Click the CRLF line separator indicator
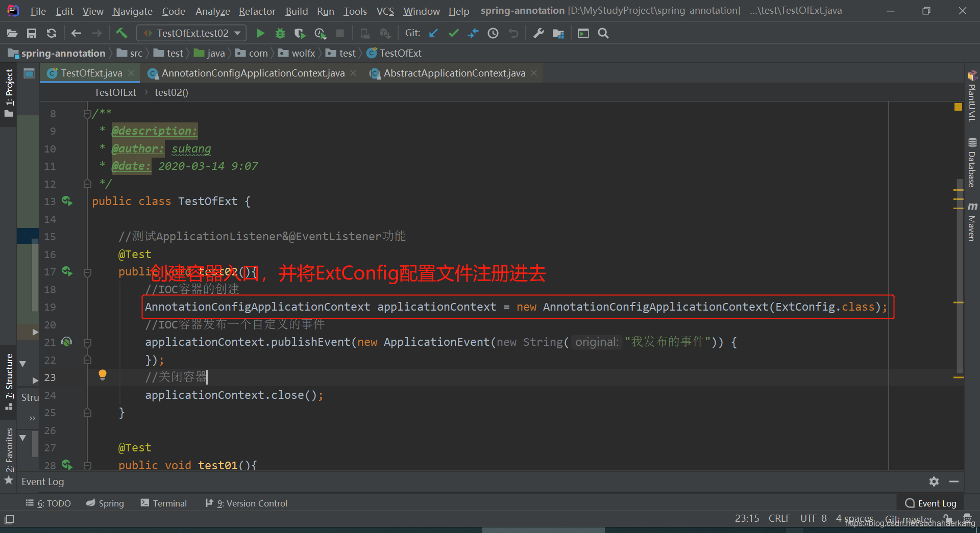The height and width of the screenshot is (533, 980). [x=779, y=518]
